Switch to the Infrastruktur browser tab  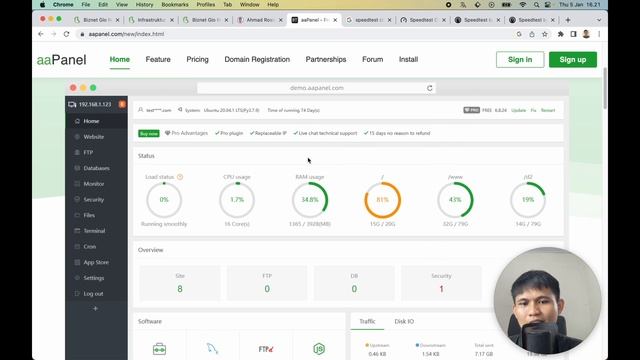(x=151, y=20)
